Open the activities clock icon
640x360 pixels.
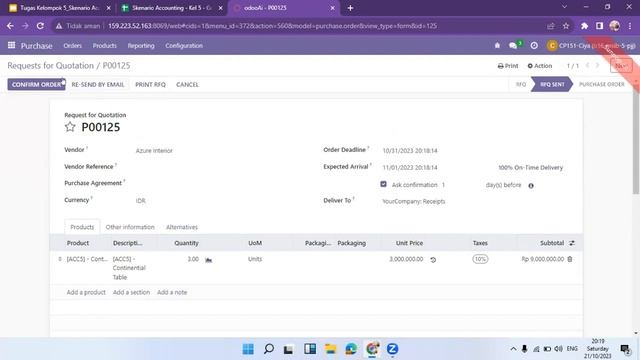[534, 46]
